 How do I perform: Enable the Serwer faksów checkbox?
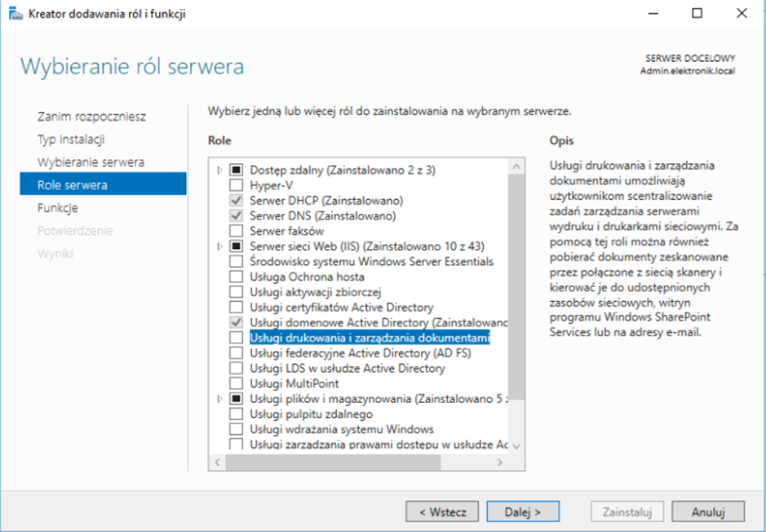point(236,231)
